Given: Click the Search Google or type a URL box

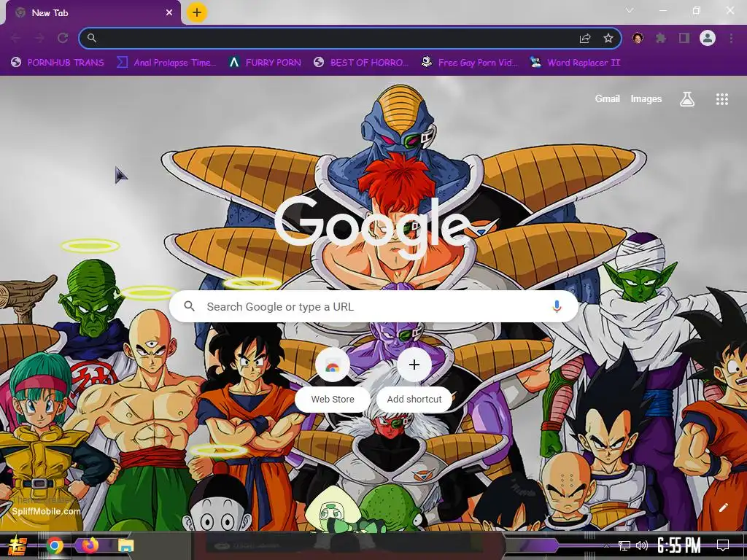Looking at the screenshot, I should pyautogui.click(x=374, y=307).
